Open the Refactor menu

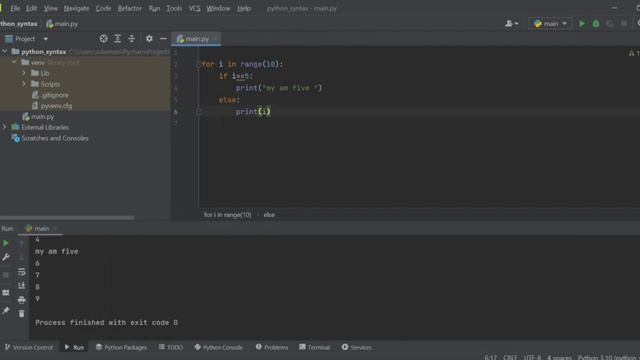pos(129,8)
